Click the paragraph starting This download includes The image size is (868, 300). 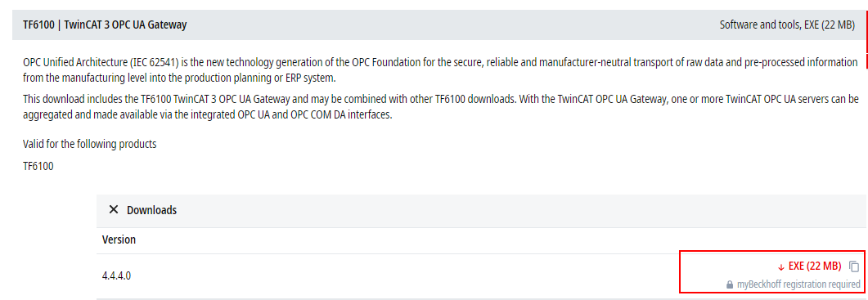coord(440,108)
